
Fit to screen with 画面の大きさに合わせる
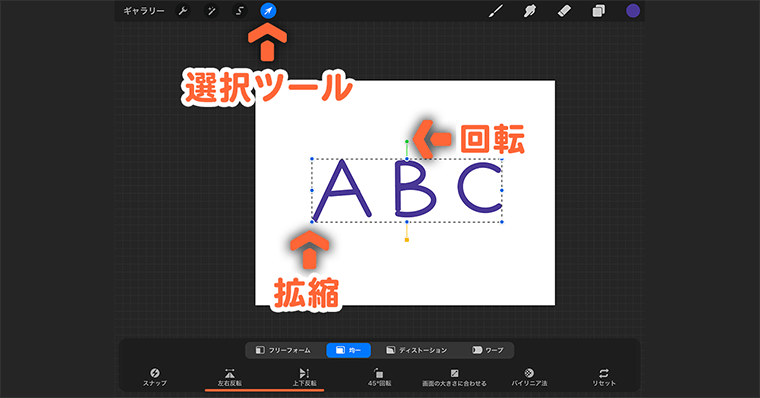point(454,377)
